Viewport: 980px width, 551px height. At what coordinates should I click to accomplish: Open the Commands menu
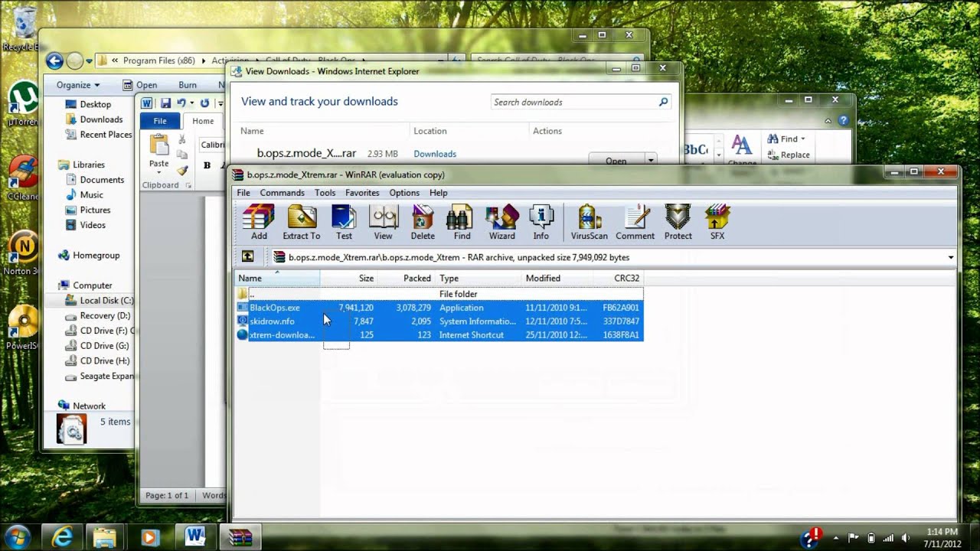282,193
